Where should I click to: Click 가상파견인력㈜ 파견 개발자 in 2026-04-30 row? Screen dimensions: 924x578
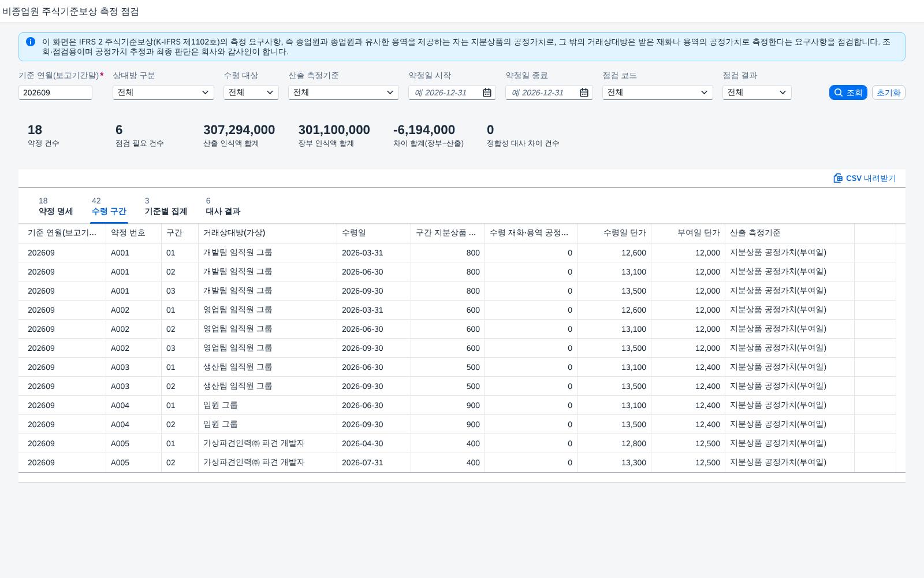pyautogui.click(x=254, y=443)
